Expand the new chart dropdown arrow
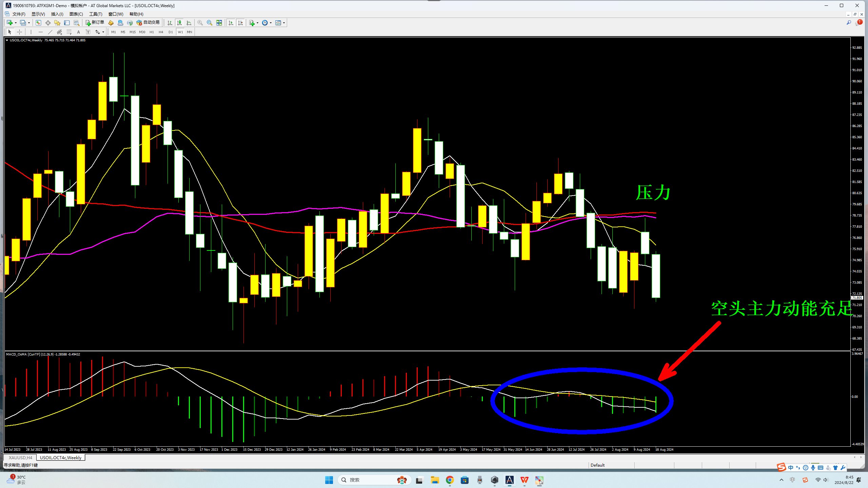 pos(16,23)
